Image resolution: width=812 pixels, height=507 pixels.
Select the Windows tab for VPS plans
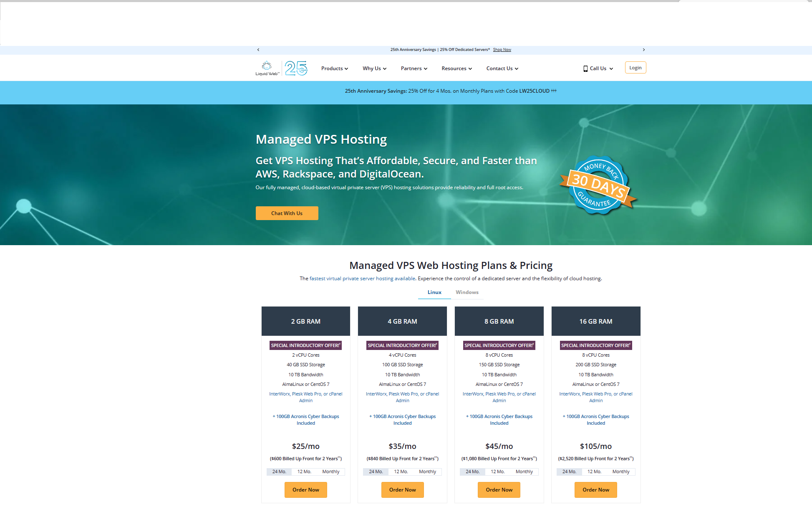tap(467, 292)
